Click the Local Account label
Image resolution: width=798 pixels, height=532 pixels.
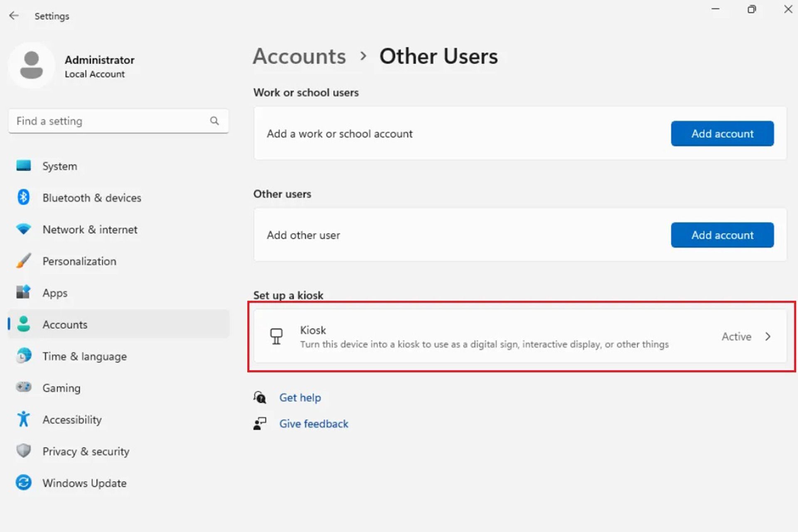click(94, 74)
